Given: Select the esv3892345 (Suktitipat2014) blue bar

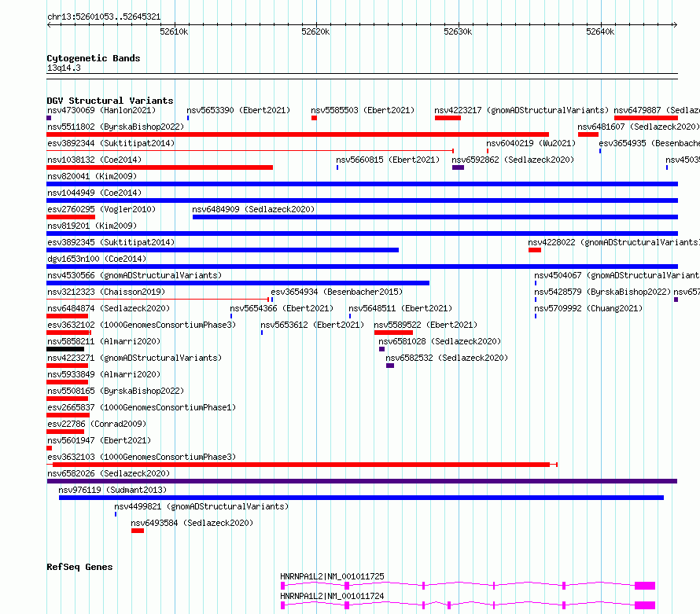Looking at the screenshot, I should (x=223, y=250).
